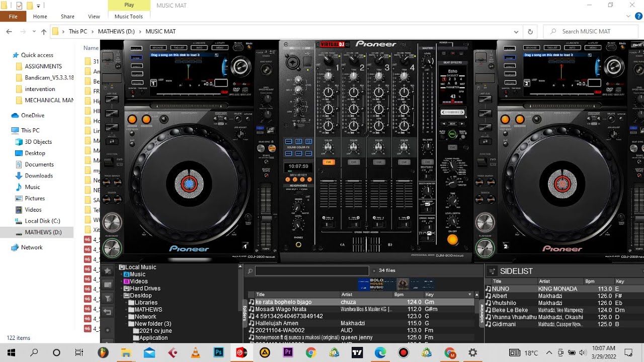644x362 pixels.
Task: Click MENU button on left CDJ
Action: (220, 48)
